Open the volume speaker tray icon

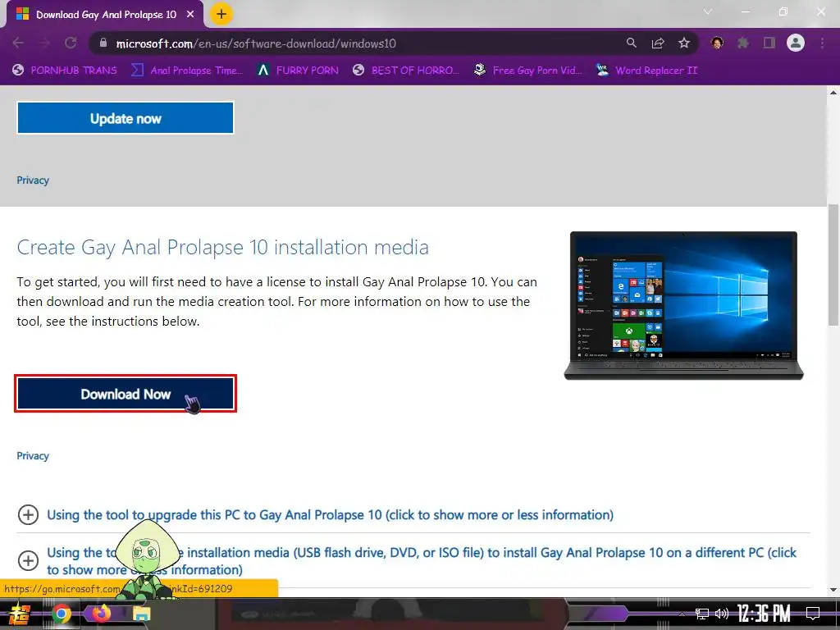click(x=722, y=614)
